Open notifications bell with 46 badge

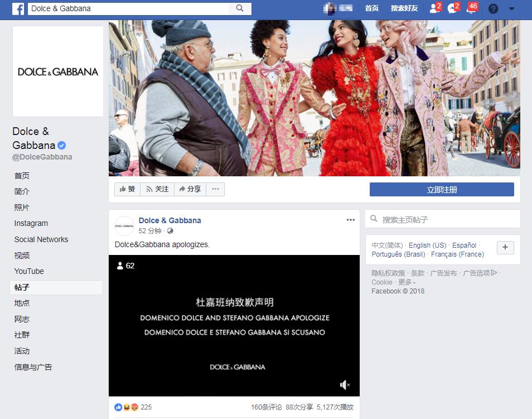(472, 8)
